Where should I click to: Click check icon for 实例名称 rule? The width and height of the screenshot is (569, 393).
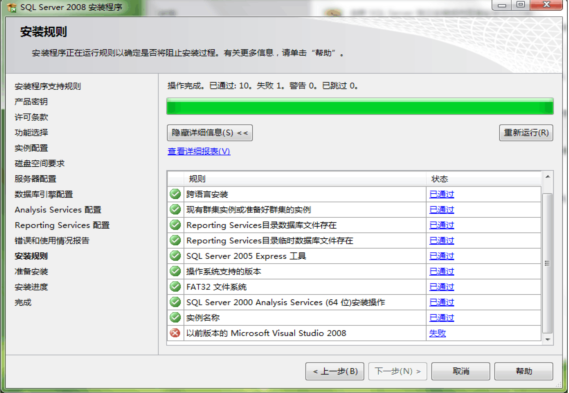tap(175, 318)
